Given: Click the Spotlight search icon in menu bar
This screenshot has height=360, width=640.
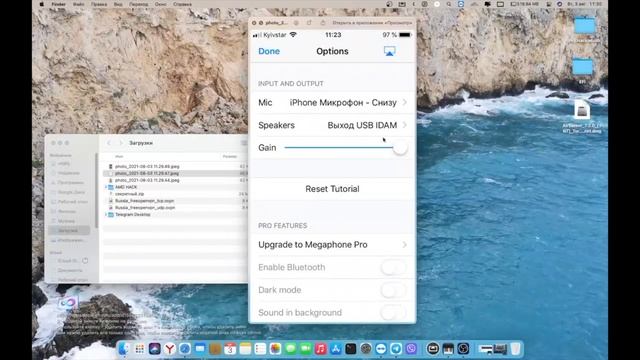Looking at the screenshot, I should coord(449,4).
